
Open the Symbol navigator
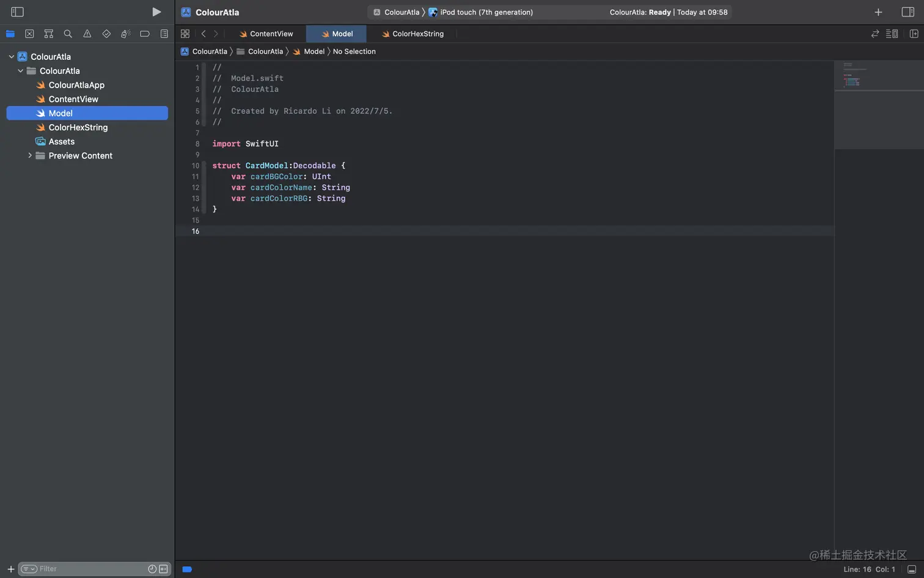tap(49, 34)
